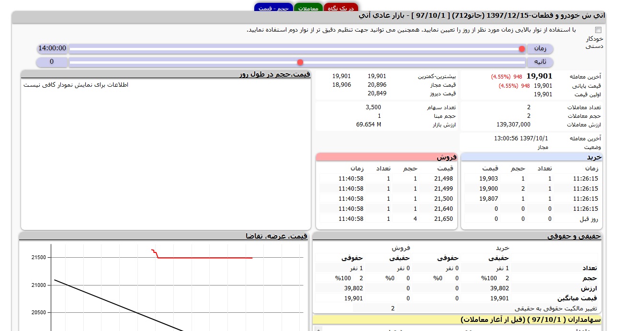Click sell volume "4" in the 21,650 row
Screen dimensions: 644x331
416,219
